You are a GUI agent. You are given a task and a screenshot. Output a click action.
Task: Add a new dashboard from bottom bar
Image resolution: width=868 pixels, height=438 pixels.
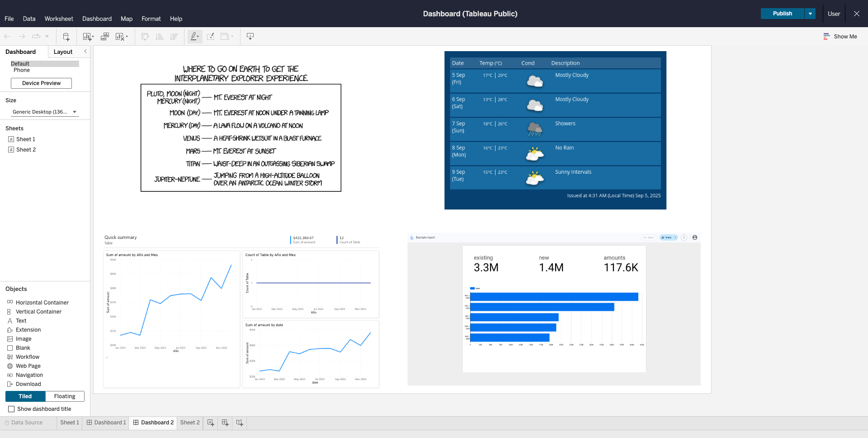(x=225, y=423)
